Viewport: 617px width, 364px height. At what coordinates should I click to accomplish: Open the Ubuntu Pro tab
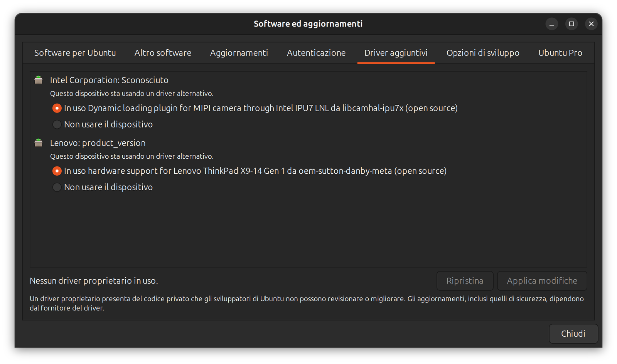pos(560,53)
